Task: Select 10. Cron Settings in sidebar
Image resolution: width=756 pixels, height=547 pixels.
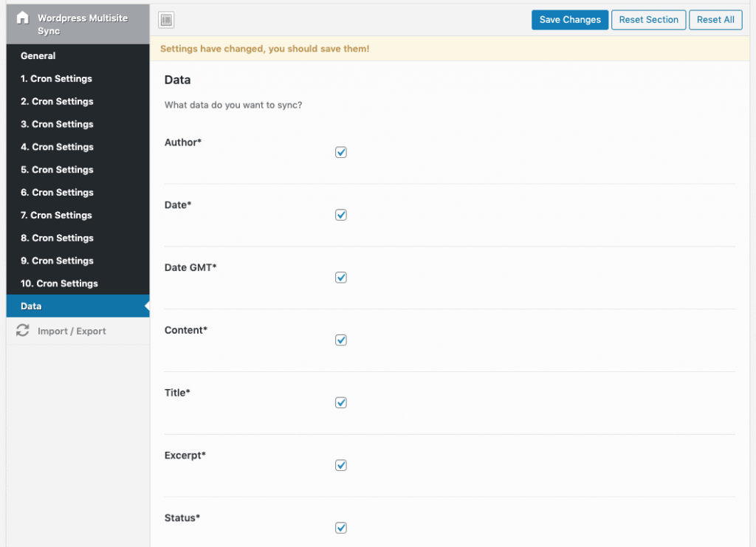Action: click(x=59, y=283)
